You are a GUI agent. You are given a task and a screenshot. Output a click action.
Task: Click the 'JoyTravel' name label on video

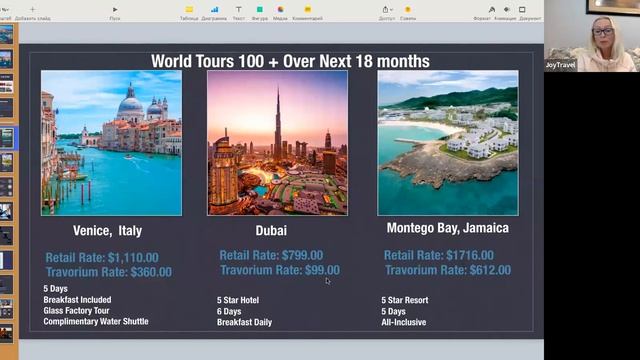point(560,65)
